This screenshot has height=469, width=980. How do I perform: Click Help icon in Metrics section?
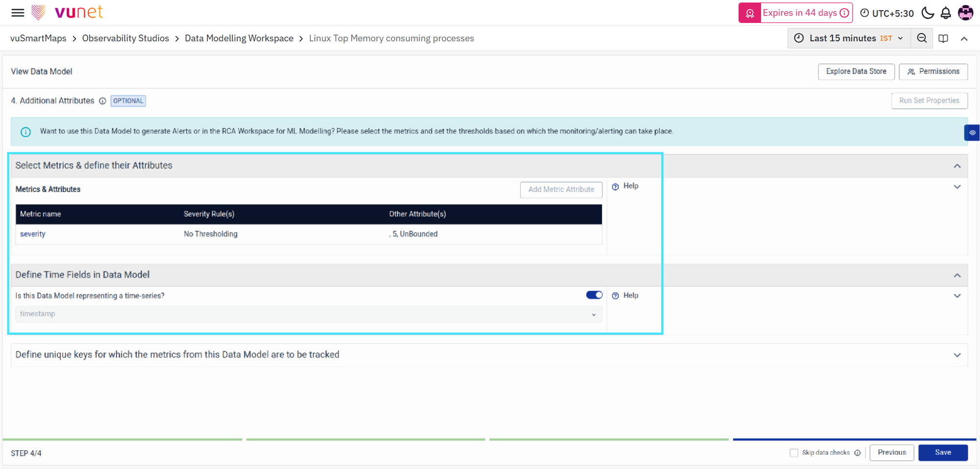(x=615, y=186)
